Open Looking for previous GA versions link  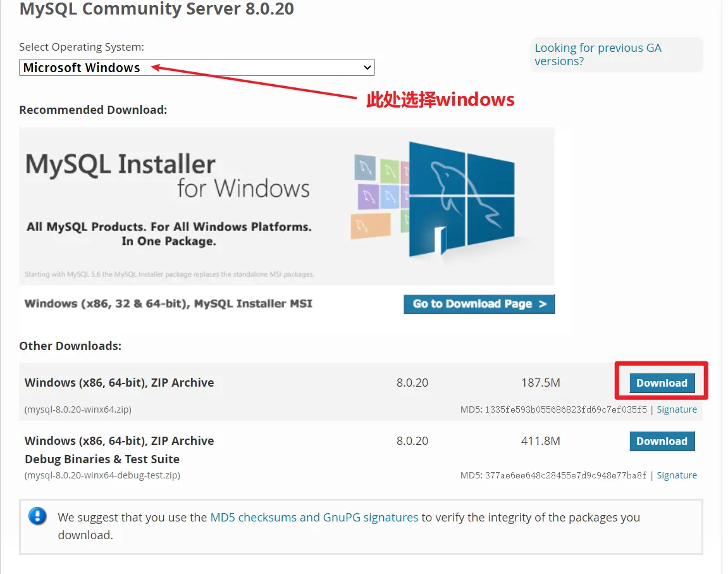598,54
